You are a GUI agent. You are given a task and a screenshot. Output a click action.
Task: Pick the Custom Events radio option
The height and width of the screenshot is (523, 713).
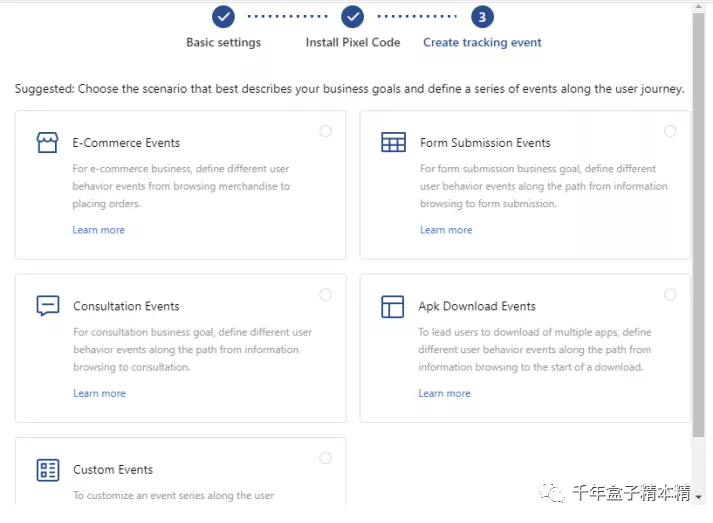325,458
